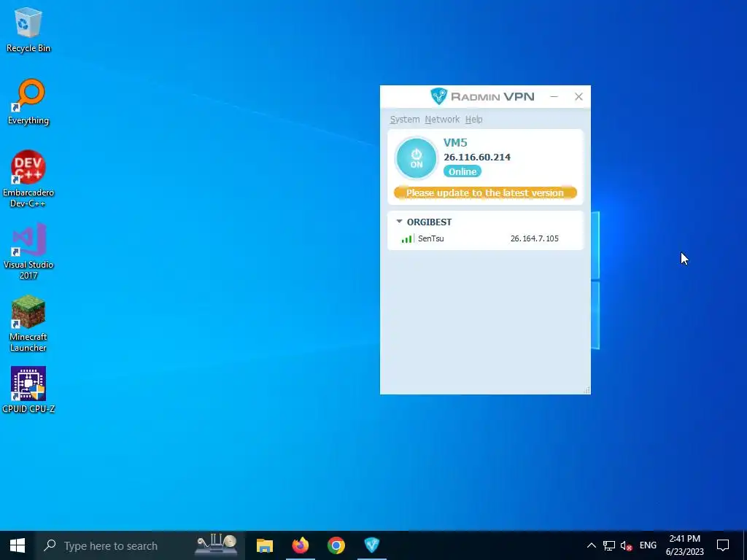Screen dimensions: 747x560
Task: Select the Embarcadero Dev-C++ desktop icon
Action: tap(28, 179)
